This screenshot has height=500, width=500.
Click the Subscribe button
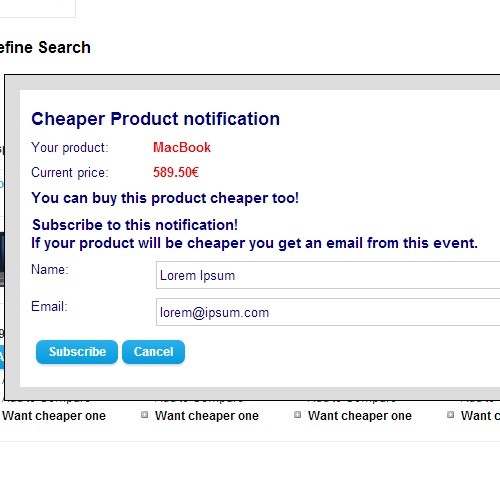pyautogui.click(x=77, y=352)
